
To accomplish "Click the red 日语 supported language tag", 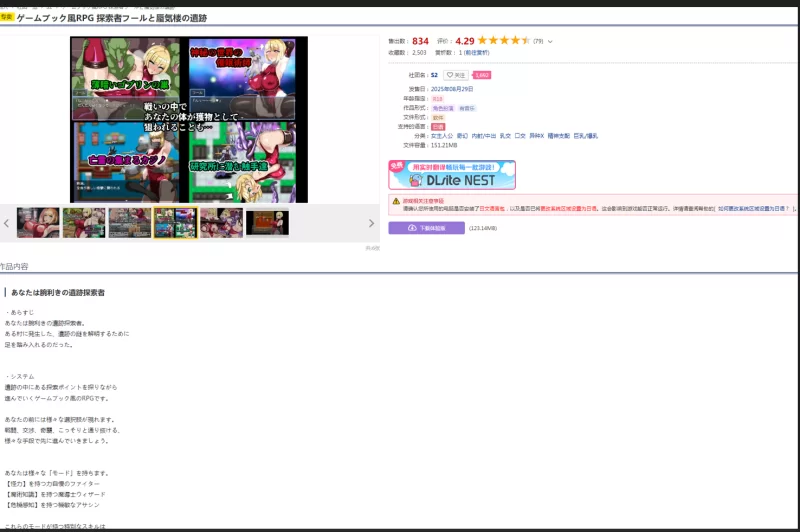I will click(x=438, y=126).
